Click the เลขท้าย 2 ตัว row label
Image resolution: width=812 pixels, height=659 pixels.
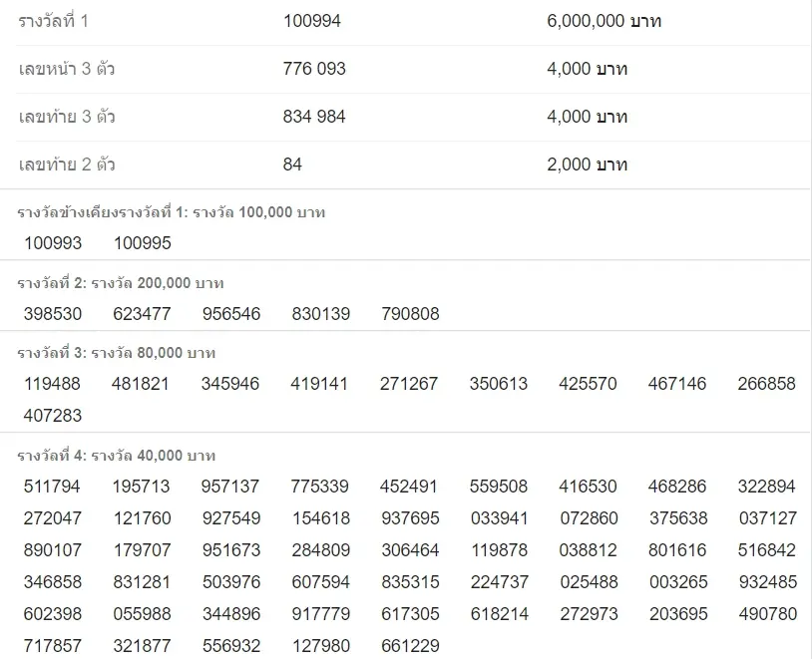click(x=67, y=165)
